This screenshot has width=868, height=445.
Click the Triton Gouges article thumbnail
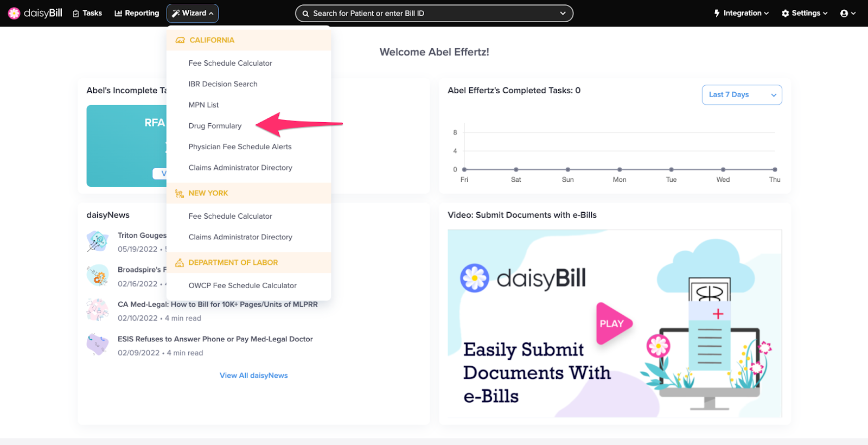tap(98, 241)
